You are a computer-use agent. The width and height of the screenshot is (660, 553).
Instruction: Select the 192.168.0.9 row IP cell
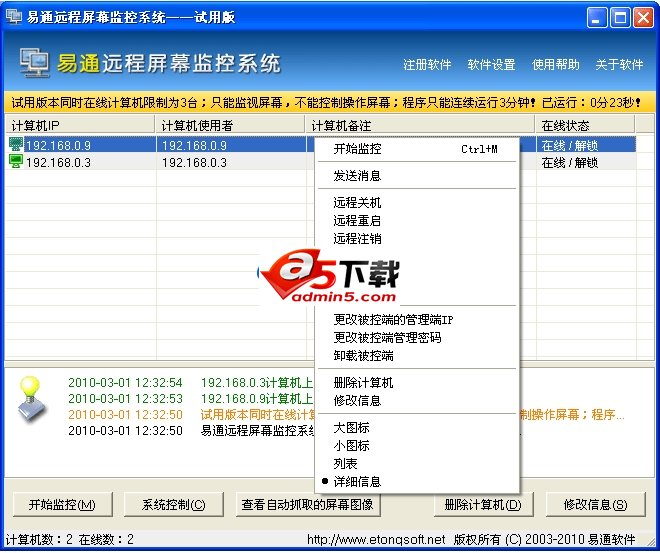pyautogui.click(x=58, y=146)
